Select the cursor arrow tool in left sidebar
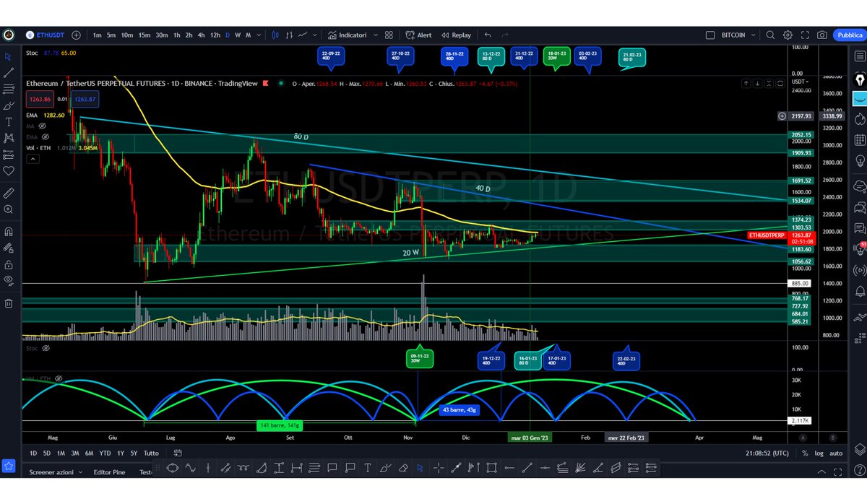This screenshot has width=867, height=504. 9,56
